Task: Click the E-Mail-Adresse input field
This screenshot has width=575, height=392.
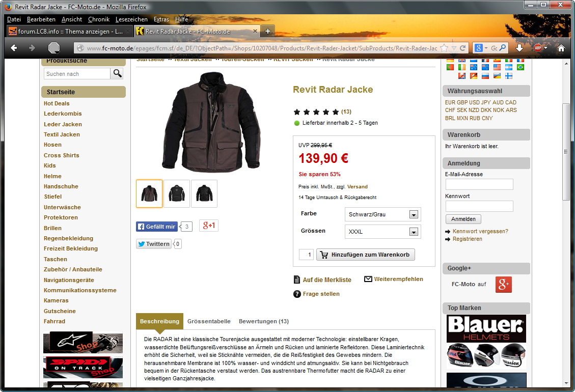Action: [x=479, y=184]
